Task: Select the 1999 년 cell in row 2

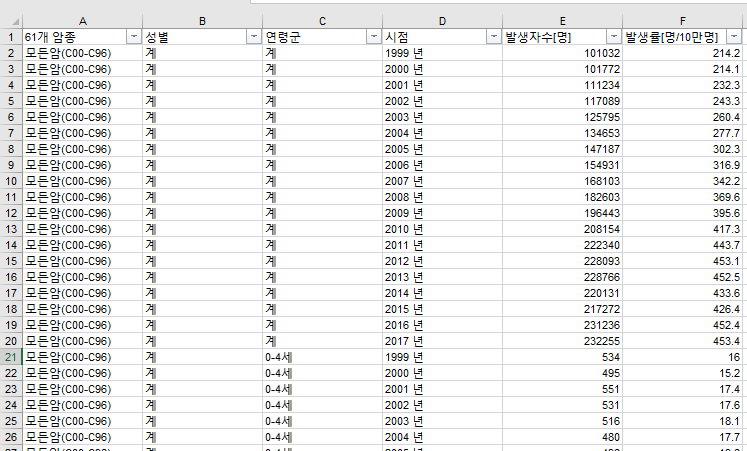Action: (x=443, y=53)
